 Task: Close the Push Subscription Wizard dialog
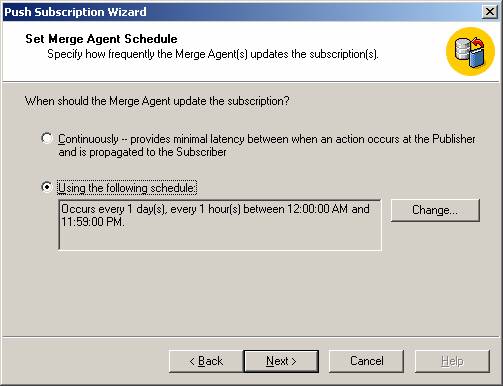[x=490, y=12]
